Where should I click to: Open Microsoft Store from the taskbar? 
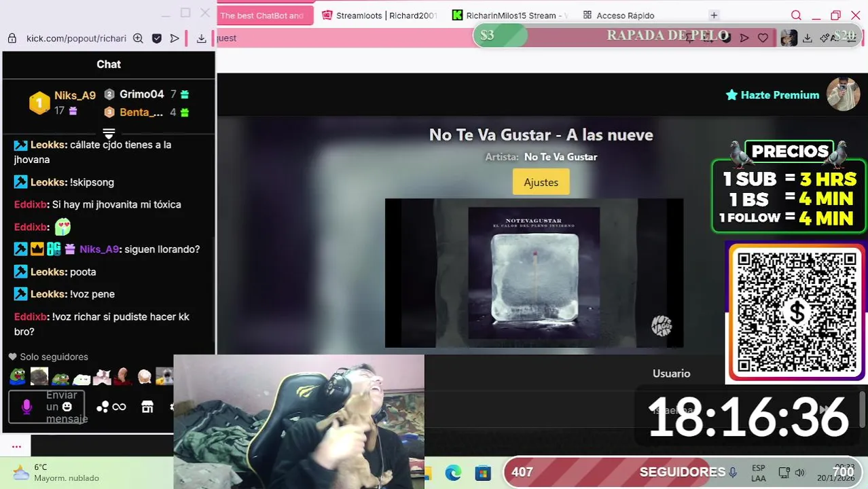(x=483, y=473)
